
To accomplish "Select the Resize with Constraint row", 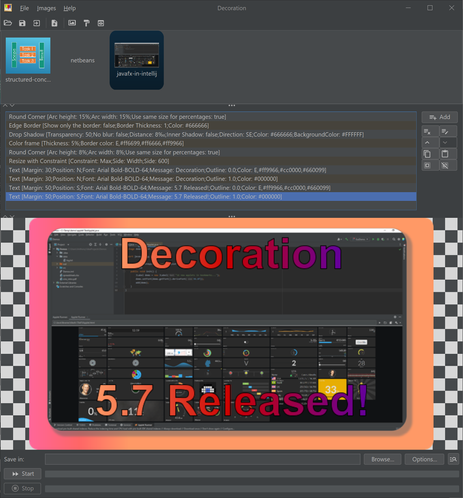I will point(211,161).
